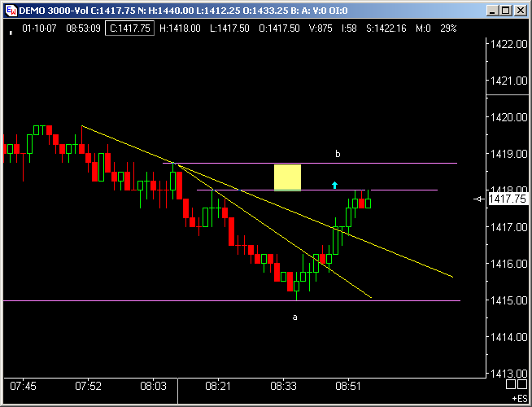Image resolution: width=532 pixels, height=407 pixels.
Task: Click the 29% indicator in data bar
Action: coord(448,28)
